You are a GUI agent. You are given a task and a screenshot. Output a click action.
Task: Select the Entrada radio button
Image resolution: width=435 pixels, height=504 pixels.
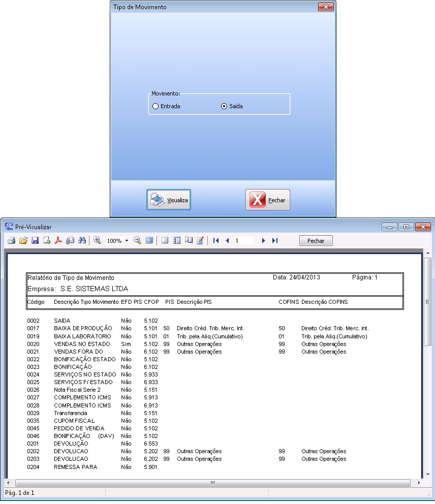click(x=156, y=107)
